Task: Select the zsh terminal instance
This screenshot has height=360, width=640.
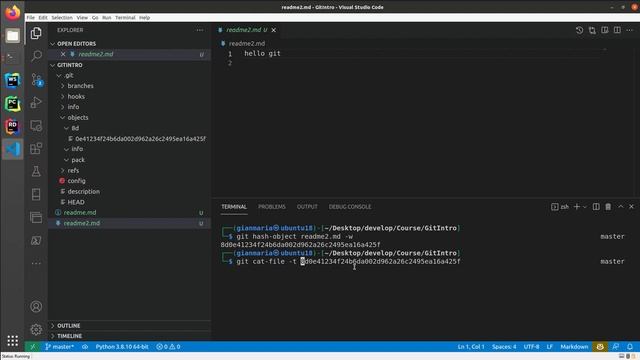Action: pos(560,207)
